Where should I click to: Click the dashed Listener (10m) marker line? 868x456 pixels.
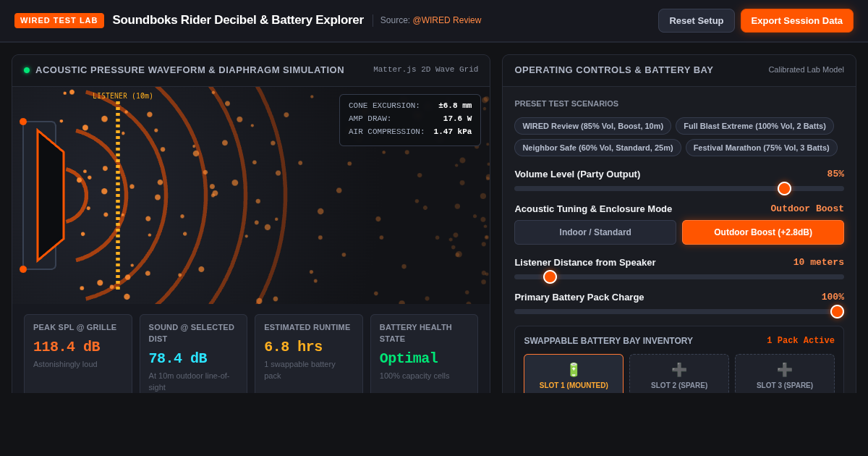118,195
